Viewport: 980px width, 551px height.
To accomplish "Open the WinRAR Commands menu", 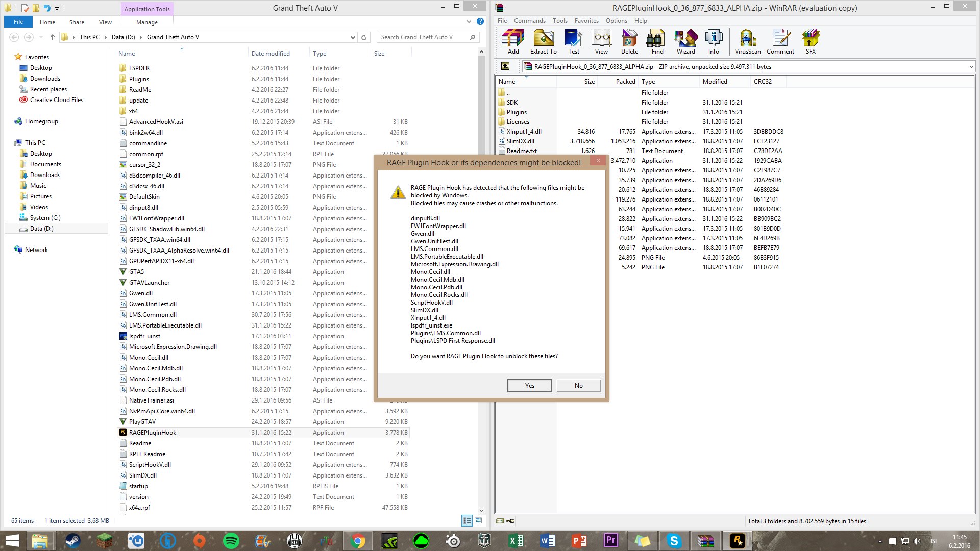I will click(x=529, y=21).
